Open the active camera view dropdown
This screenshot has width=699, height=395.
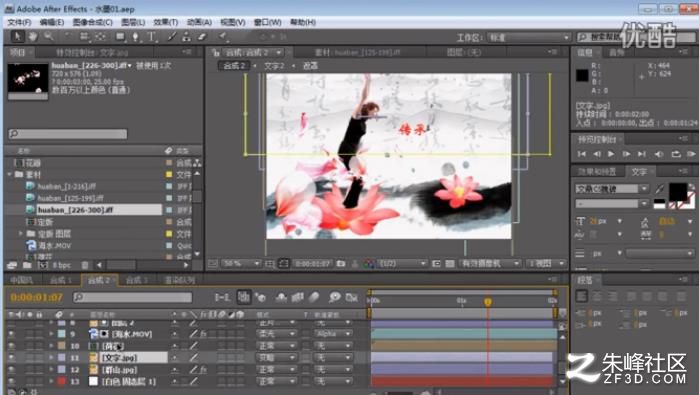[489, 264]
